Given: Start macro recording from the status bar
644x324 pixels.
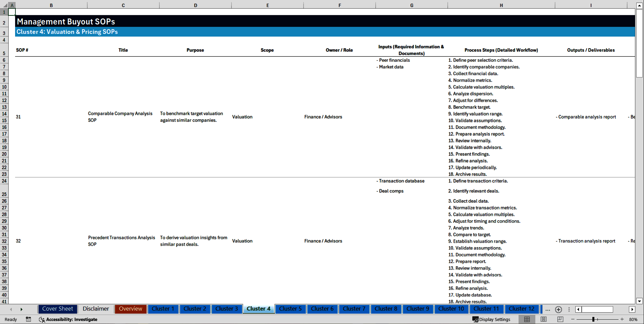Looking at the screenshot, I should click(29, 319).
